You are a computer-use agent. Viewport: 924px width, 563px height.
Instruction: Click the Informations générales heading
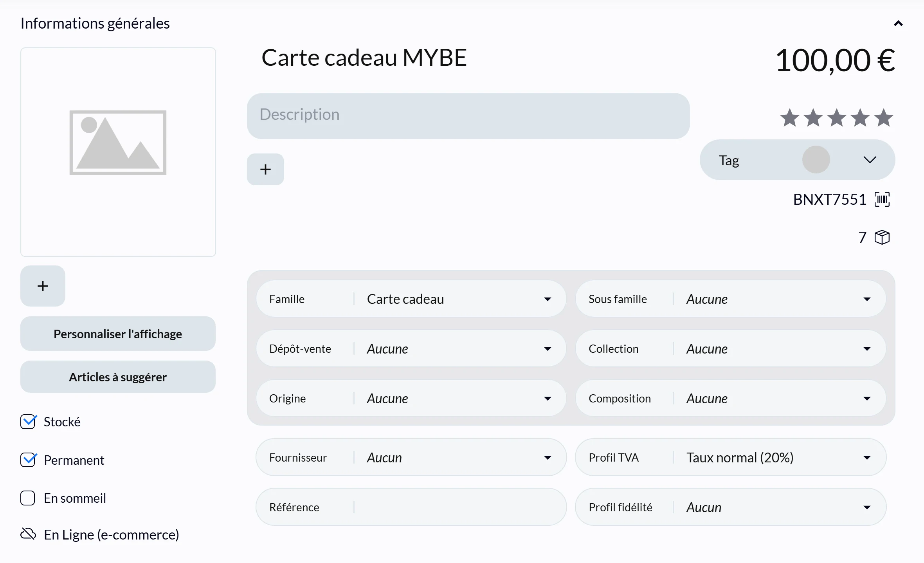pyautogui.click(x=95, y=23)
